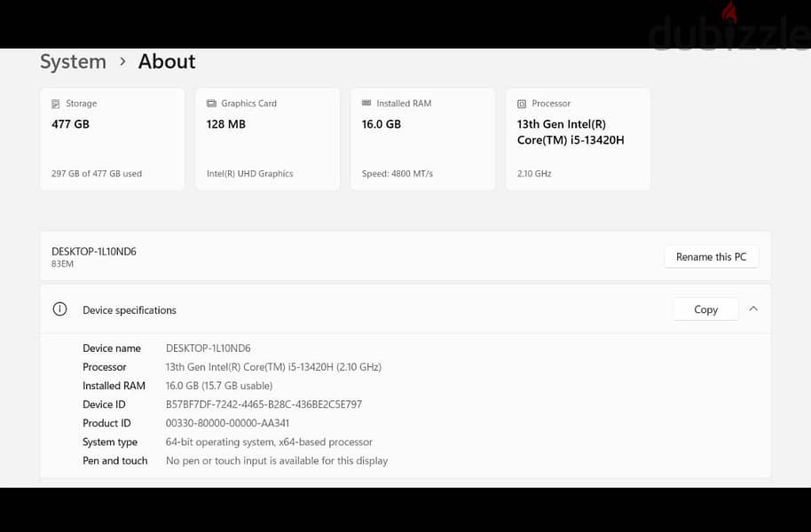The image size is (811, 532).
Task: Click the About breadcrumb title
Action: click(x=167, y=61)
